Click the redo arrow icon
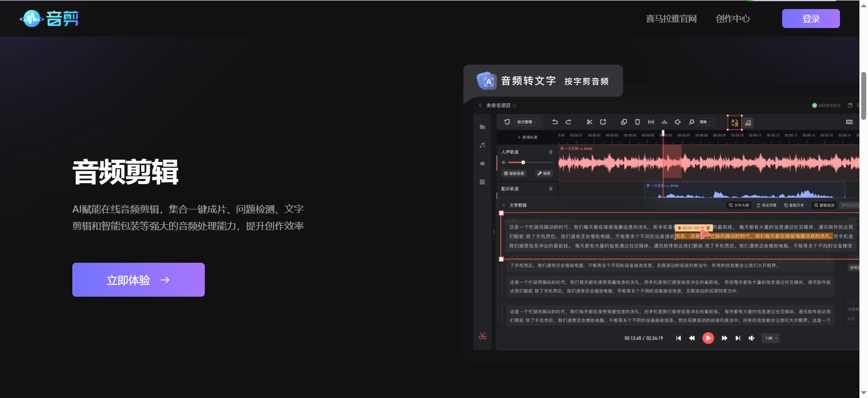The height and width of the screenshot is (398, 868). coord(568,122)
